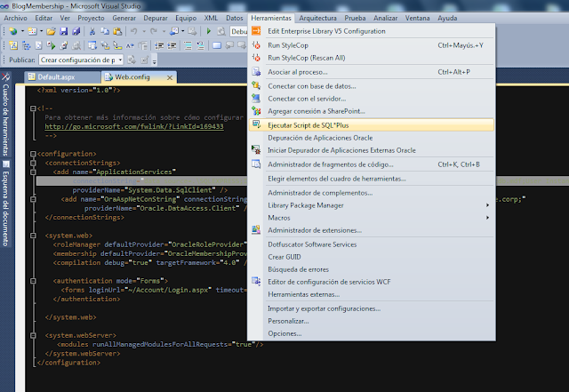569x392 pixels.
Task: Open the Undo history dropdown arrow
Action: tap(144, 32)
